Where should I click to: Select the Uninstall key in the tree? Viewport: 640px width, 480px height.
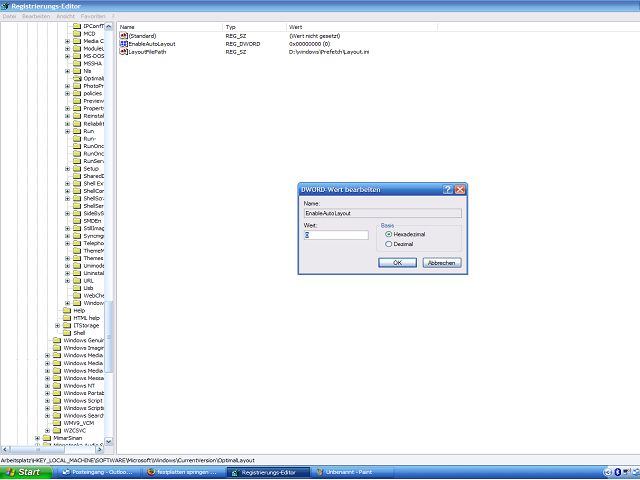click(93, 273)
